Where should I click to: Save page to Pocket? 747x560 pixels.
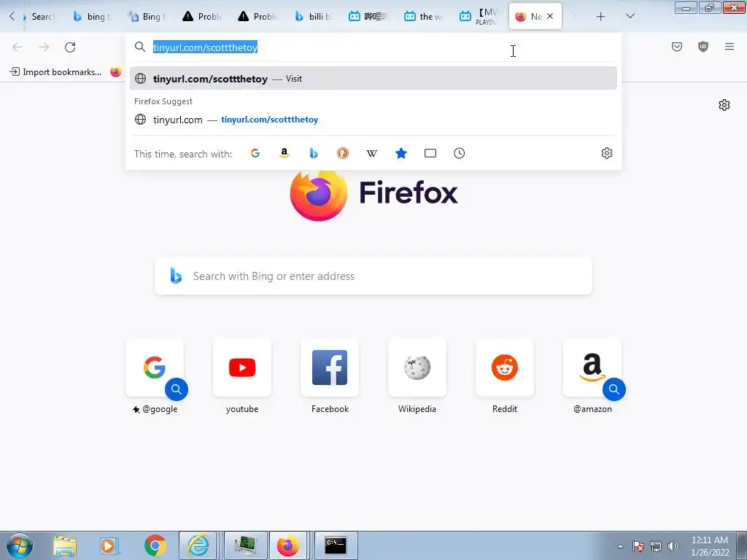tap(677, 47)
